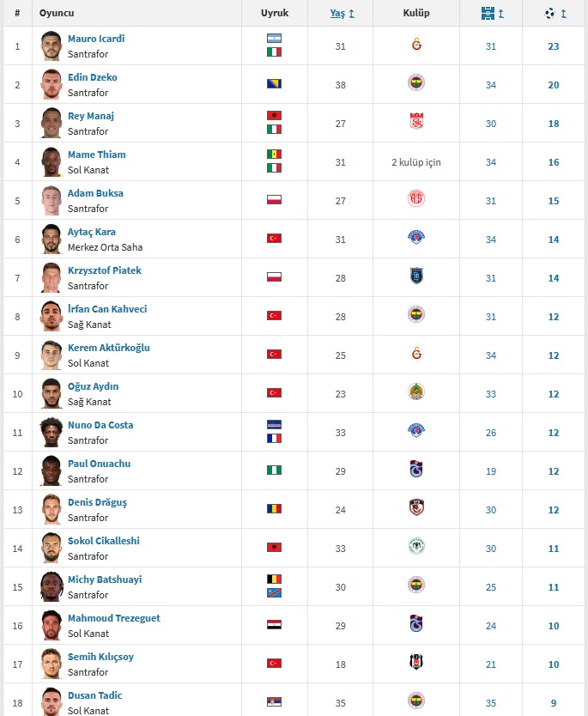The image size is (588, 716).
Task: Click Fenerbahçe crest in Edin Dzeko row
Action: pyautogui.click(x=416, y=83)
